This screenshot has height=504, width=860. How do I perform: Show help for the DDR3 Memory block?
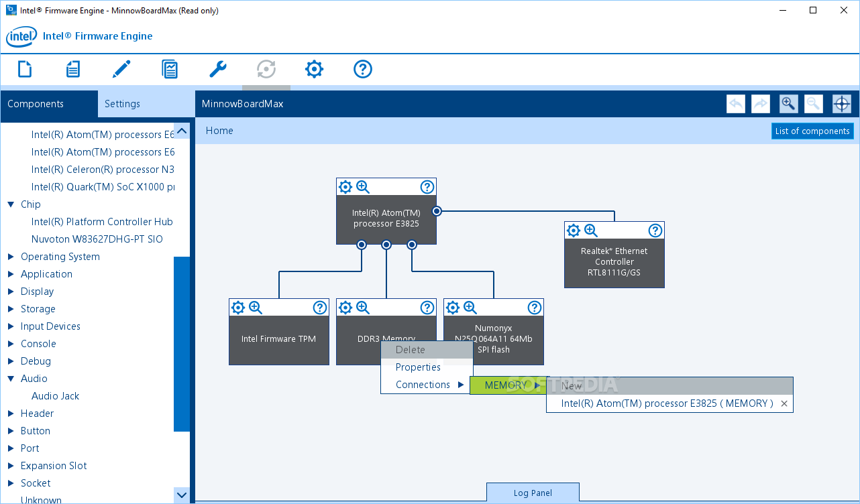427,308
